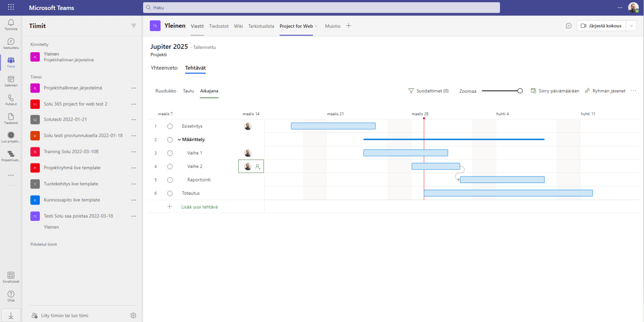644x322 pixels.
Task: Open Project for Web tab dropdown arrow
Action: 316,26
